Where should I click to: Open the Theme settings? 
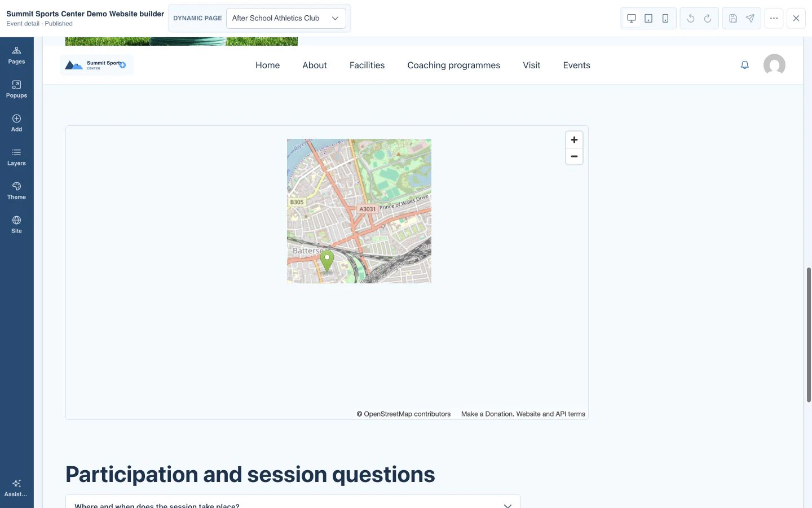click(x=16, y=191)
